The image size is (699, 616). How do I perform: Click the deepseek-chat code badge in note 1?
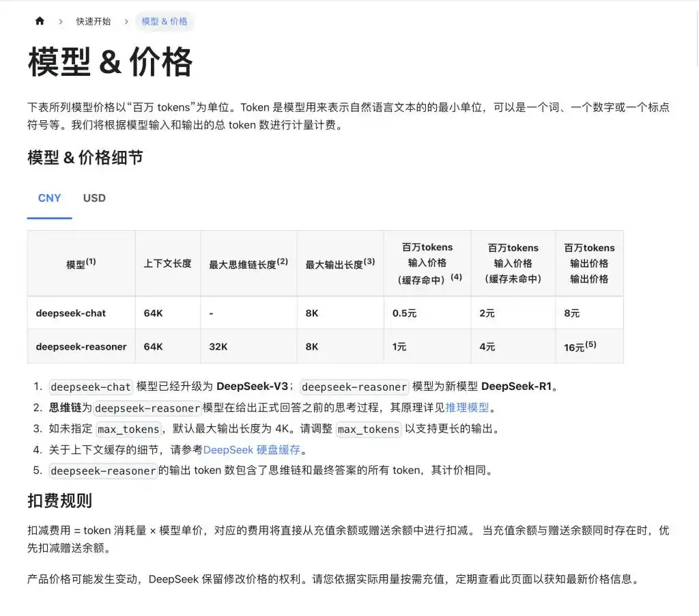pos(90,386)
